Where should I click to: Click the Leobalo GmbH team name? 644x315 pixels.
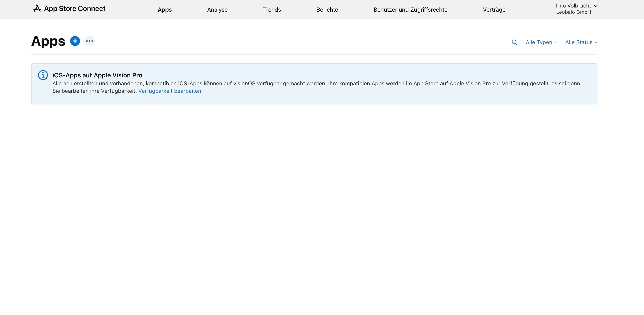(574, 12)
